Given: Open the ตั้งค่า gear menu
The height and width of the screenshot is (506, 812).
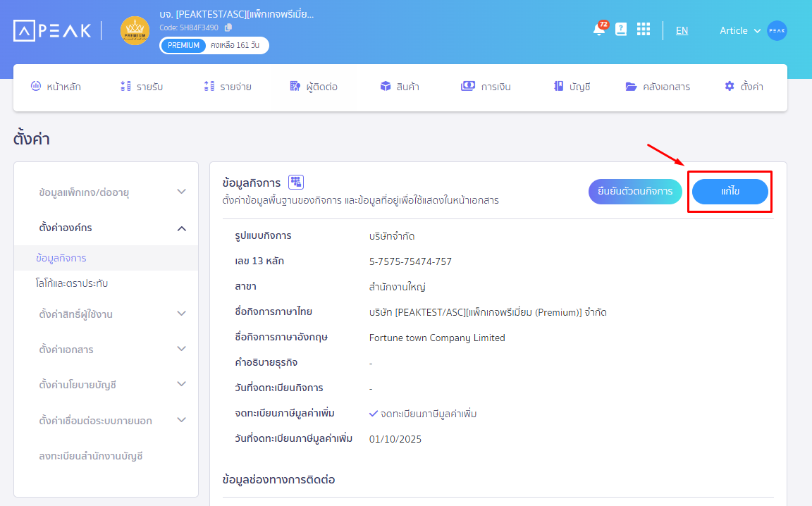Looking at the screenshot, I should (x=744, y=87).
